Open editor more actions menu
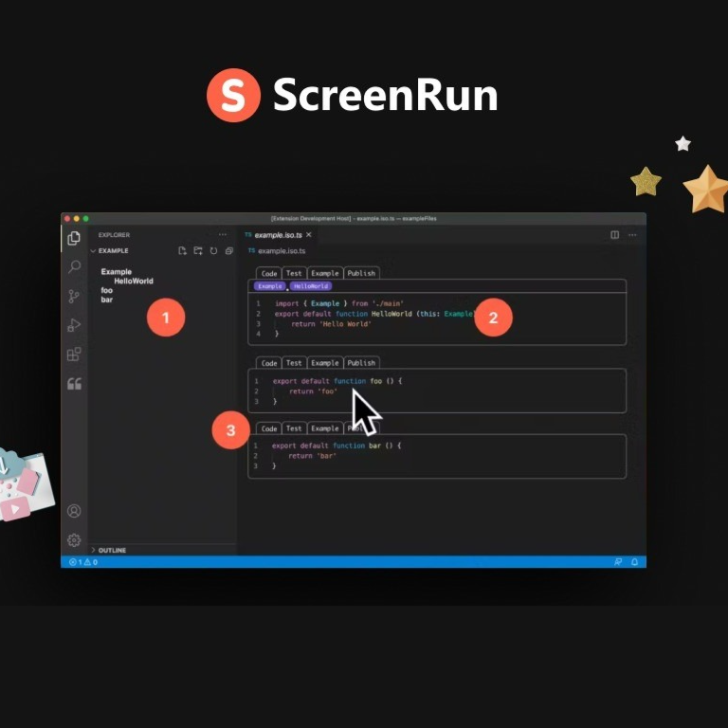The width and height of the screenshot is (728, 728). tap(632, 235)
